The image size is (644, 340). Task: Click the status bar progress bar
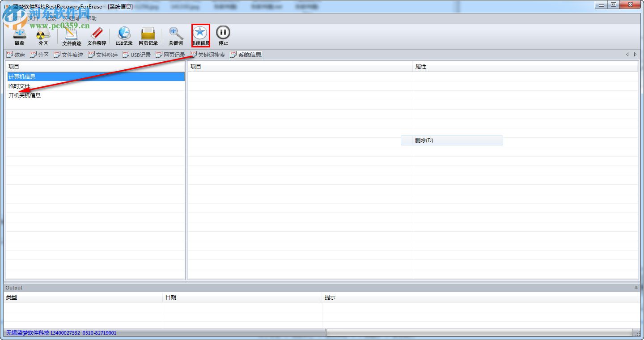(479, 333)
